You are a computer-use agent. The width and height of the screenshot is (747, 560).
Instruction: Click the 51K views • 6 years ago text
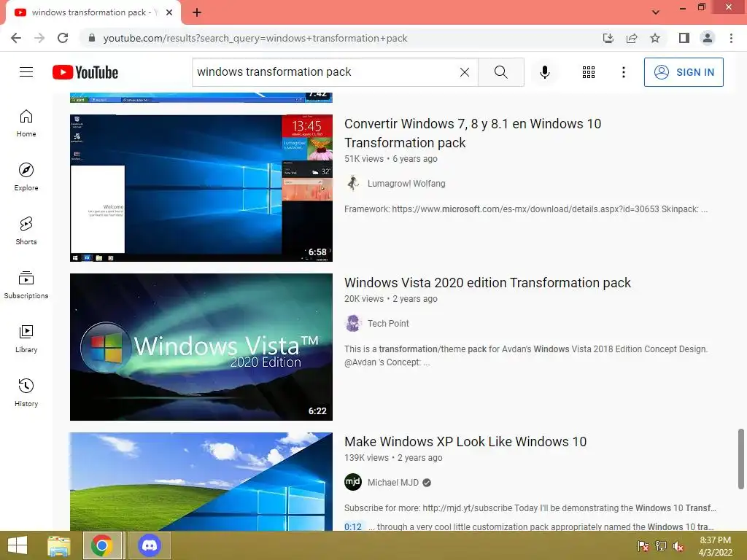(x=391, y=158)
